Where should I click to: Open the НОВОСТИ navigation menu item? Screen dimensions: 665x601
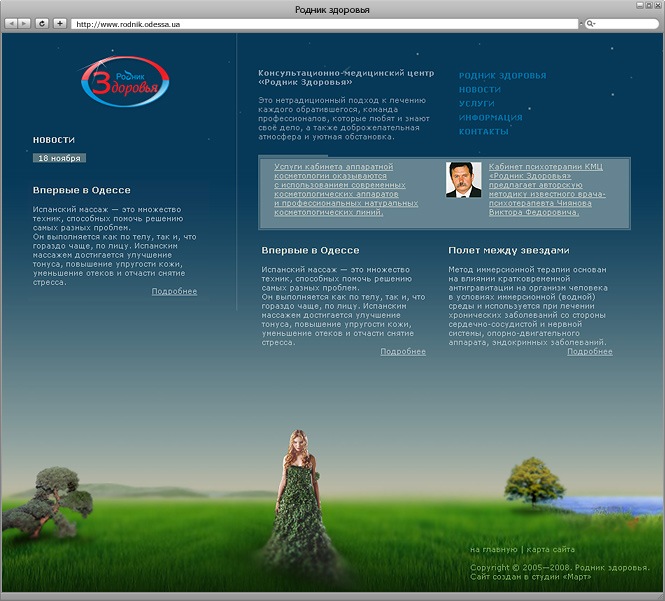click(480, 89)
